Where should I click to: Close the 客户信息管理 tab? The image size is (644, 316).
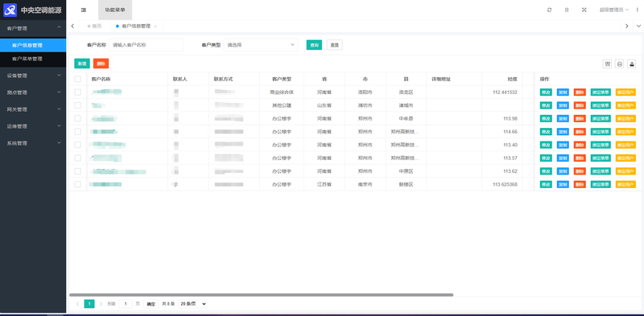[x=155, y=27]
